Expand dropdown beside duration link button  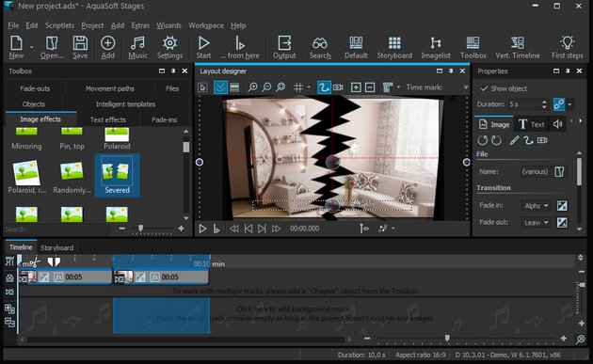pos(569,104)
